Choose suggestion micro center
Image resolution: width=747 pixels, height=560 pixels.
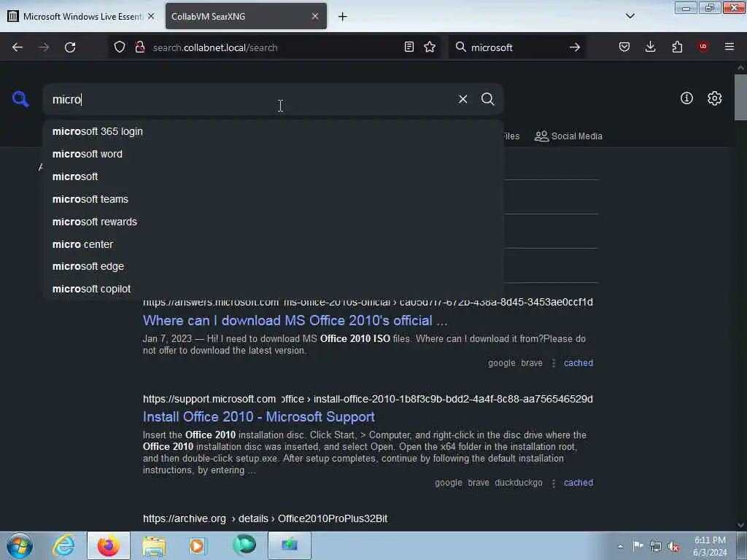point(273,244)
